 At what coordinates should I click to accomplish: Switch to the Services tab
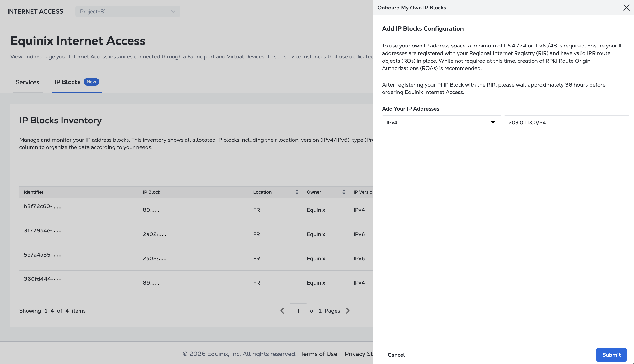tap(28, 82)
